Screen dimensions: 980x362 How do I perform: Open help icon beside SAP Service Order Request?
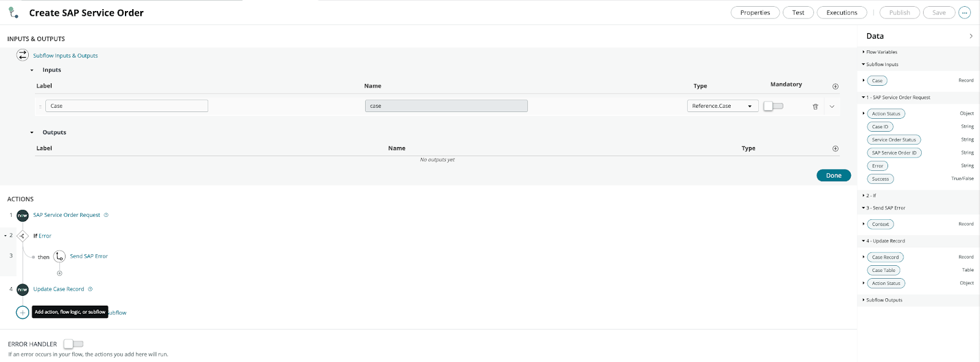point(106,215)
